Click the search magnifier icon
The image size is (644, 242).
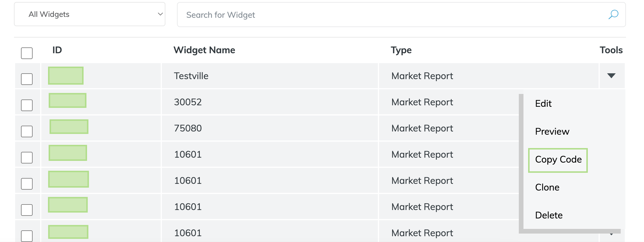613,15
